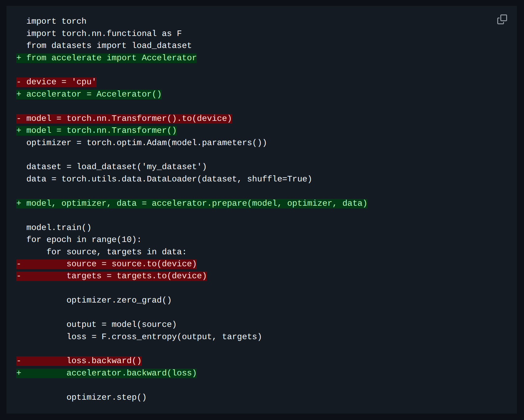Click the DataLoader shuffle=True line
Screen dimensions: 524x420
[x=169, y=178]
